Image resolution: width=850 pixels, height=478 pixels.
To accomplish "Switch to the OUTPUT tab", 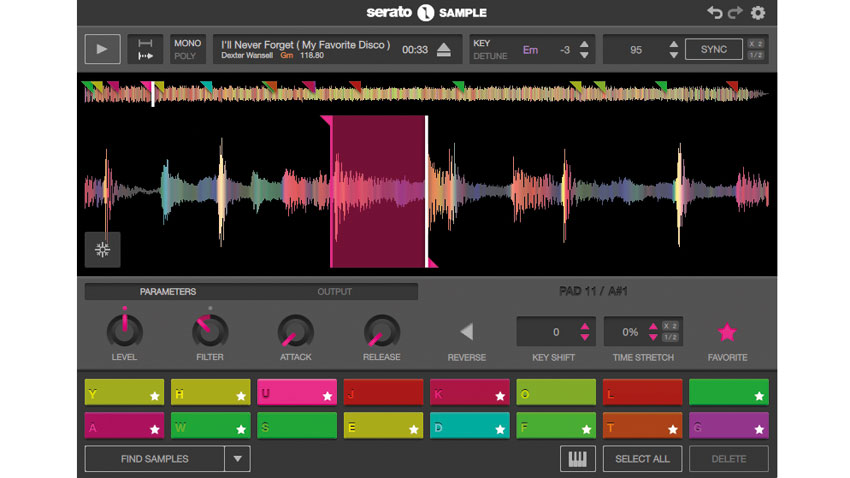I will (x=334, y=292).
